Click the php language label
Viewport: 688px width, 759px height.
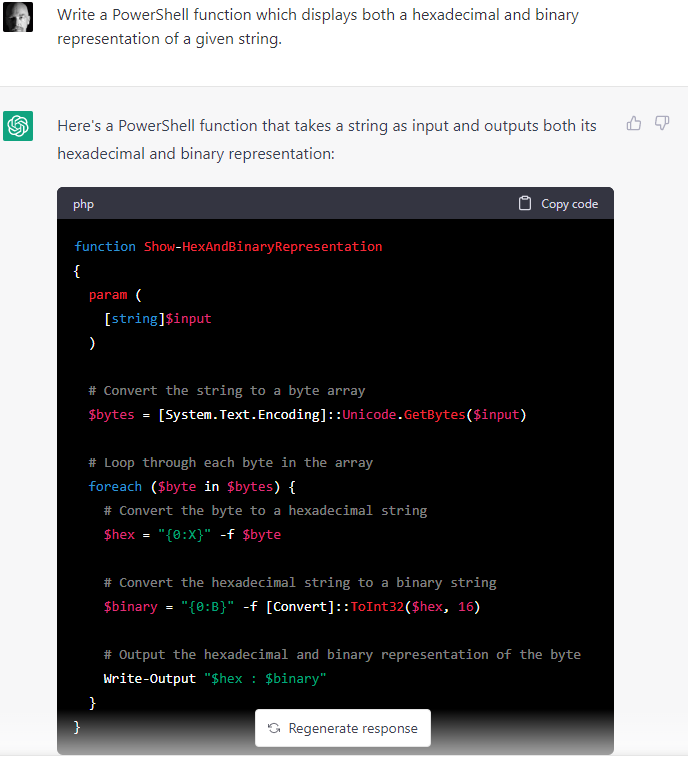pos(83,204)
